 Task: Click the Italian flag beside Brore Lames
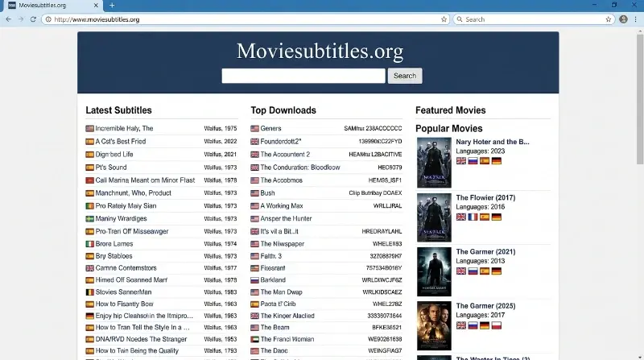(89, 244)
